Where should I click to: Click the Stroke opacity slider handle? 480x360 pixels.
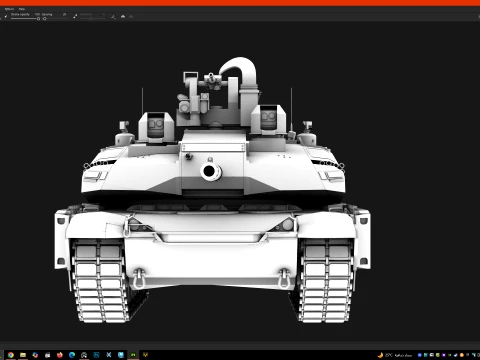click(38, 19)
